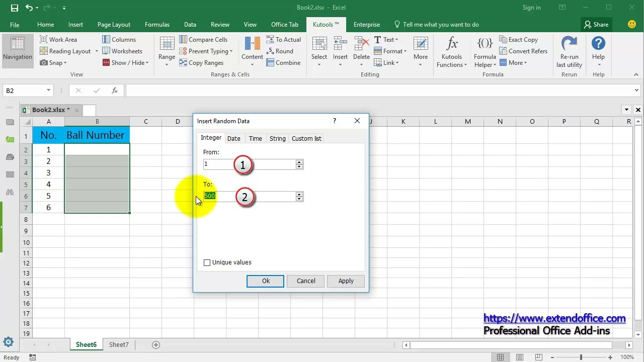Open the Kutools Insert tools
Screen dimensions: 644x362
click(340, 50)
